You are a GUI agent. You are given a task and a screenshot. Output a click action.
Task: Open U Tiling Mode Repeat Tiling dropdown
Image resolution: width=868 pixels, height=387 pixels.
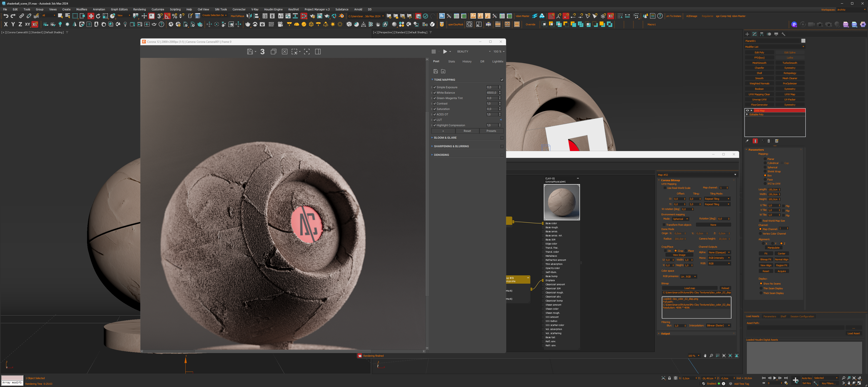click(717, 199)
